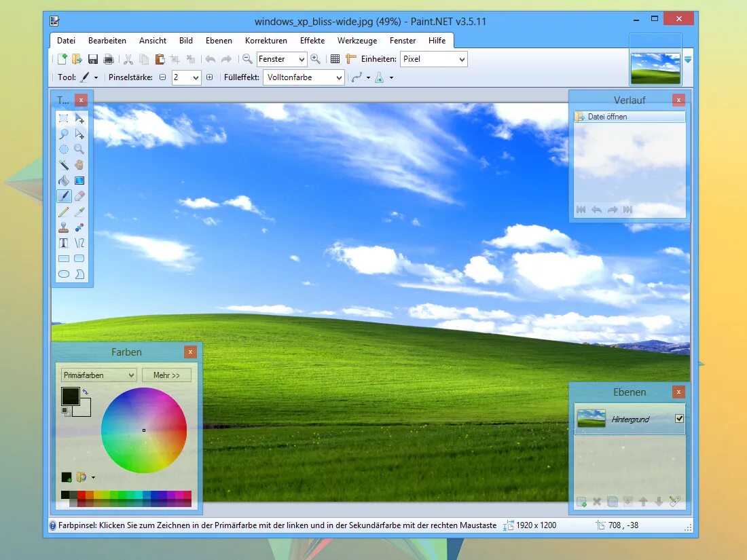Screen dimensions: 747x560
Task: Click the Open file toolbar icon
Action: pyautogui.click(x=77, y=59)
